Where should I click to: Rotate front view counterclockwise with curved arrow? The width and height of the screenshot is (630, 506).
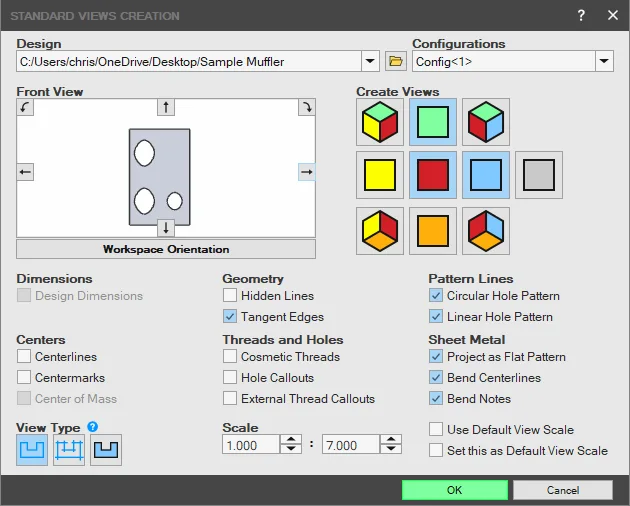(25, 107)
